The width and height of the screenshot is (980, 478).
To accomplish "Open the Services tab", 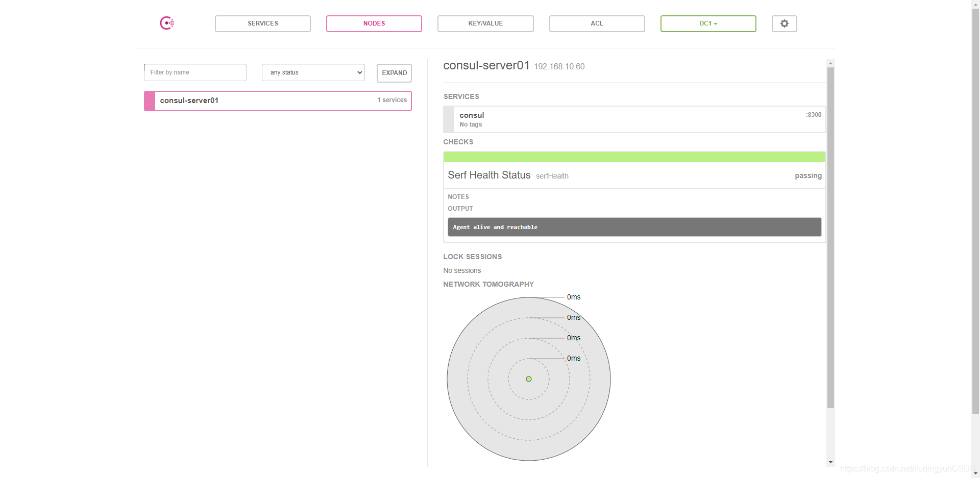I will (x=263, y=23).
